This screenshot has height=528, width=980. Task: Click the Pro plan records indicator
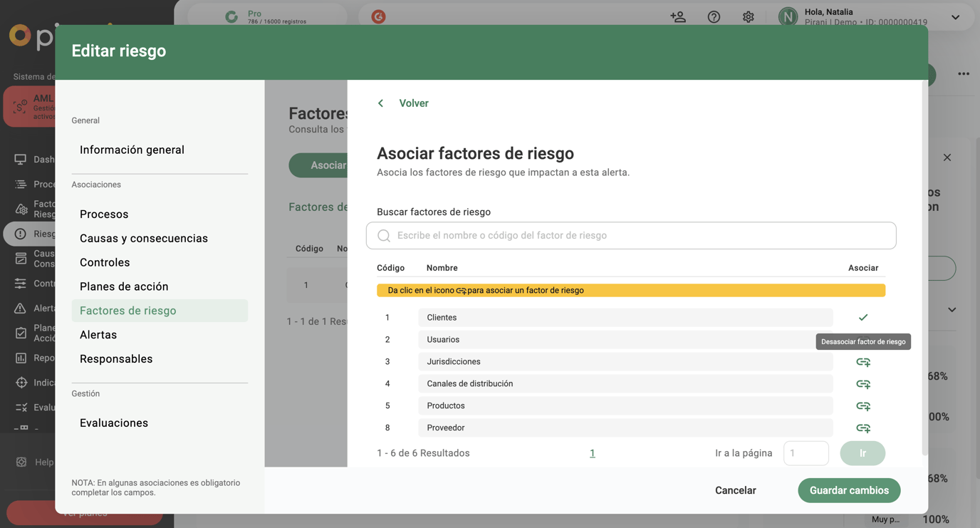point(267,16)
